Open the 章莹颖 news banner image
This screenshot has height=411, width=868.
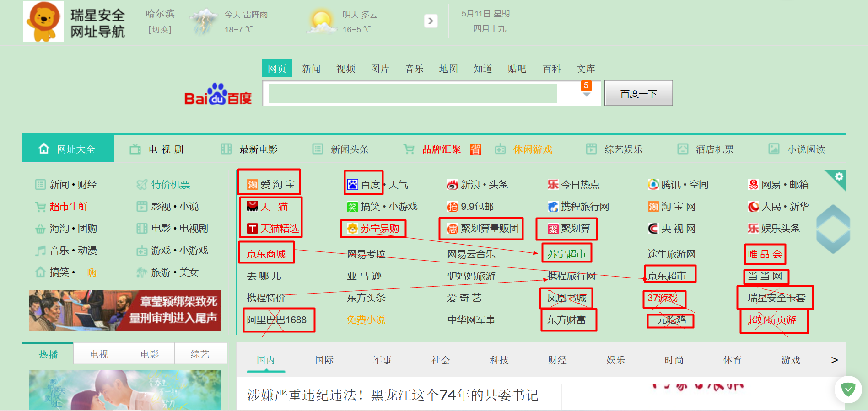coord(125,311)
